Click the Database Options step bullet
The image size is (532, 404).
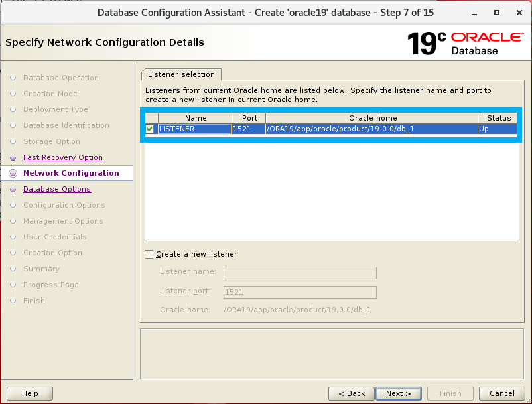[x=13, y=190]
